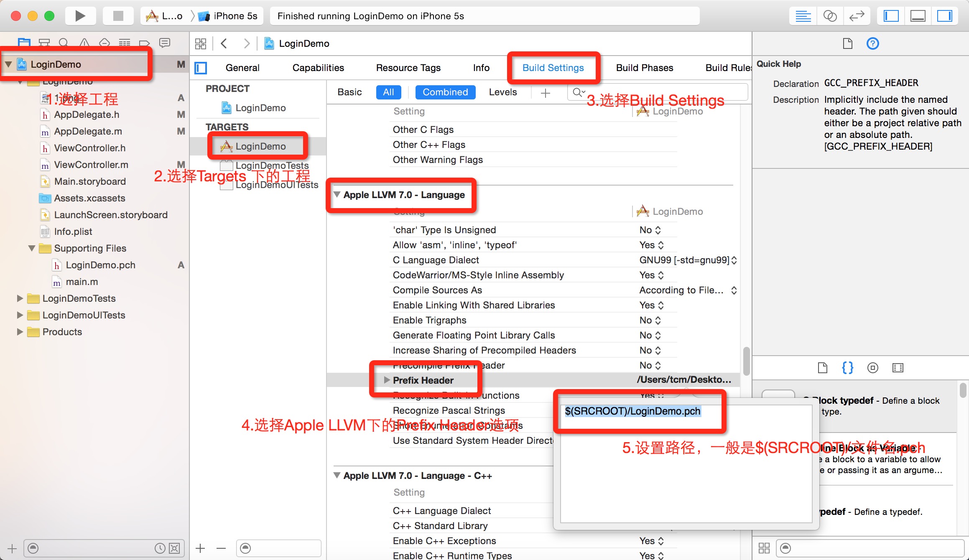Expand the Products group
The width and height of the screenshot is (969, 560).
[x=20, y=332]
